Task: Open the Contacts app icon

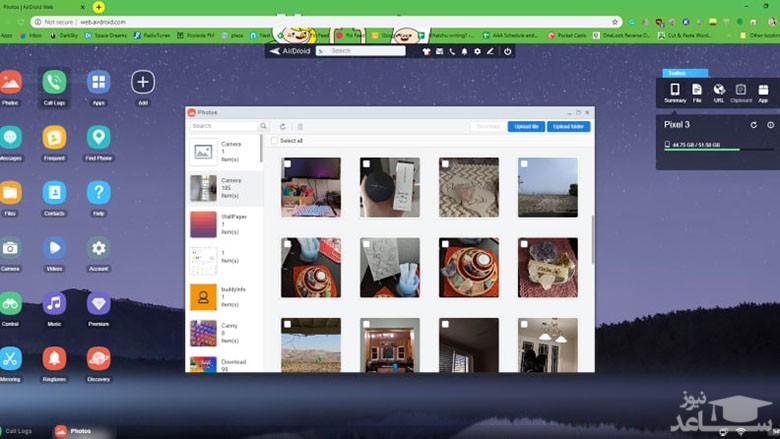Action: click(54, 193)
